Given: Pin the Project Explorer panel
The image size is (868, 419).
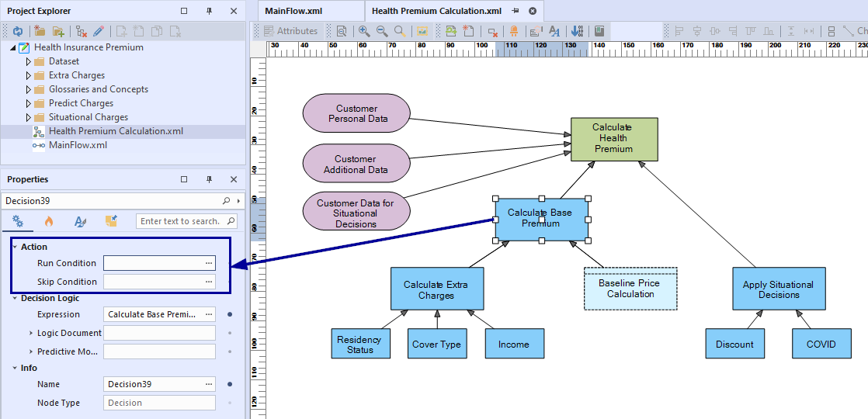Looking at the screenshot, I should click(210, 11).
